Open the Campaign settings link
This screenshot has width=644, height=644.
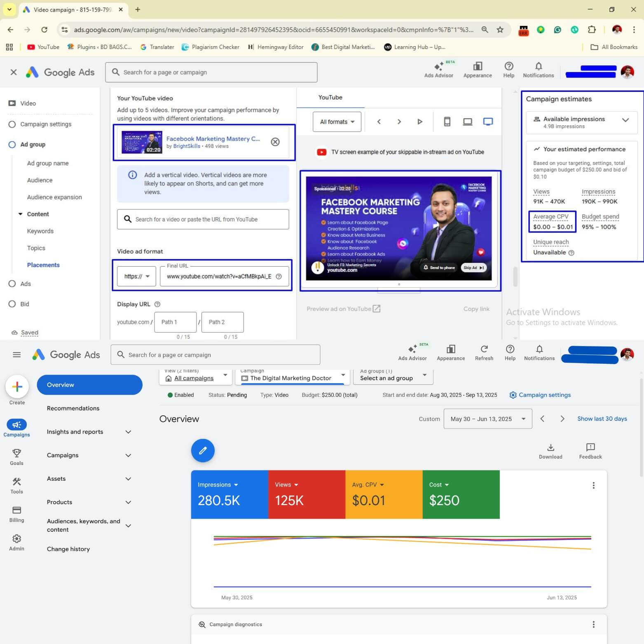click(544, 395)
